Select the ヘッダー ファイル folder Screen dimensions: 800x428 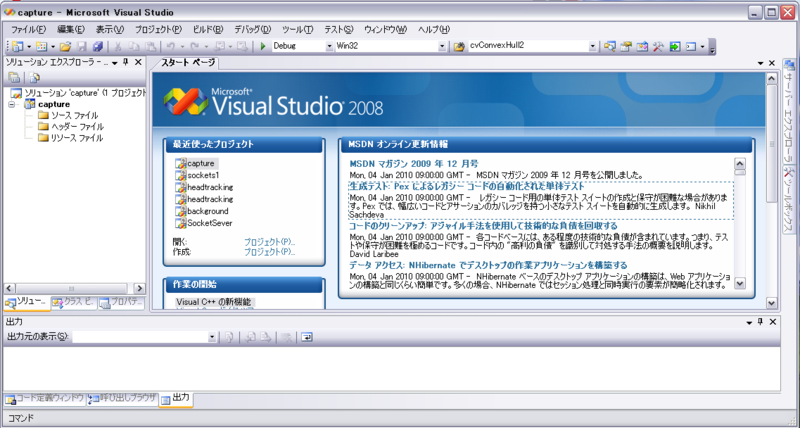pyautogui.click(x=78, y=127)
